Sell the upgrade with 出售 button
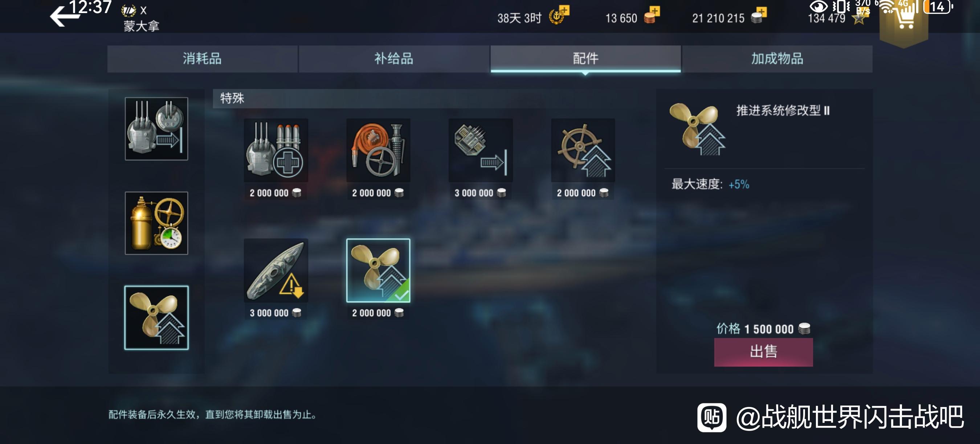This screenshot has height=444, width=980. click(763, 352)
